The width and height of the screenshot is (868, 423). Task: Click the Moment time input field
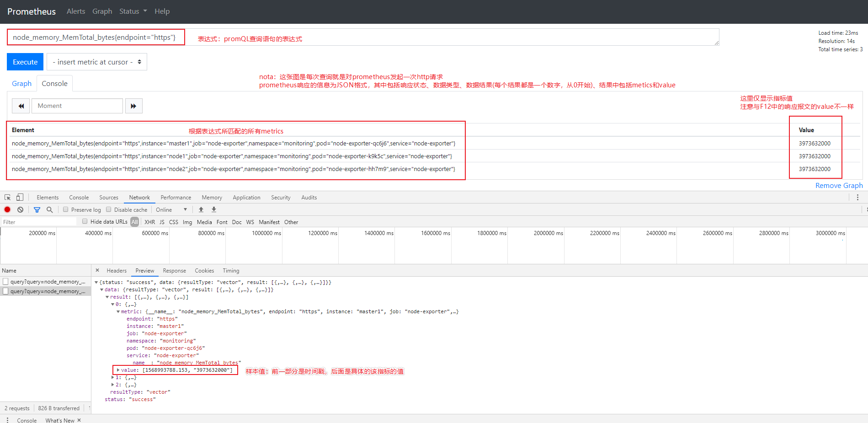[x=77, y=106]
